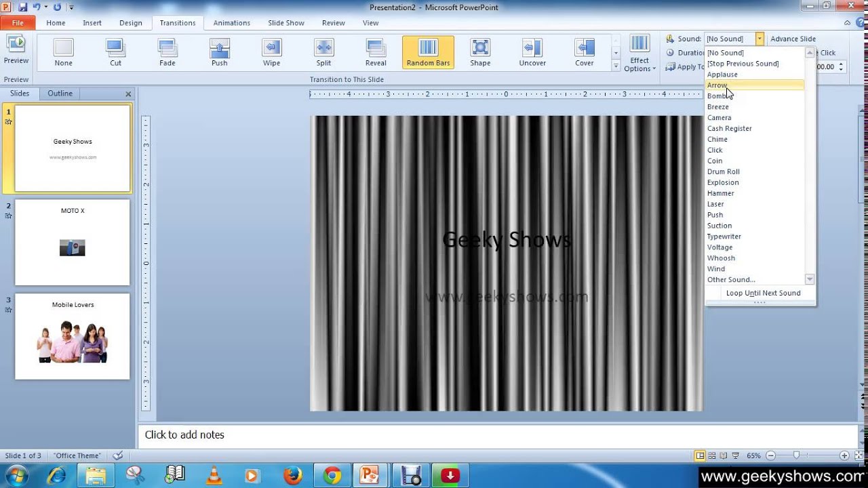Apply the Shape transition

480,52
